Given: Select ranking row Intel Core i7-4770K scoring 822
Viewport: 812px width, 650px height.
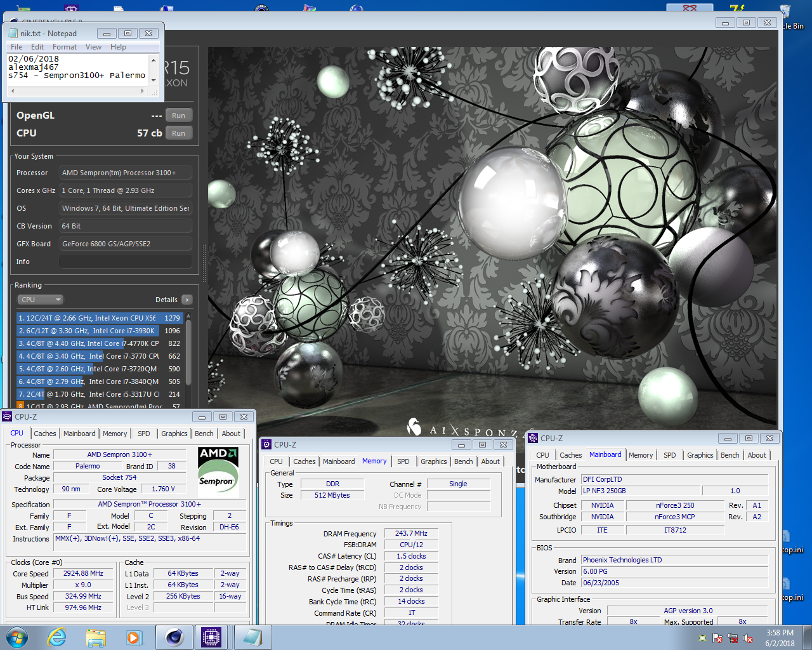Looking at the screenshot, I should (x=100, y=343).
